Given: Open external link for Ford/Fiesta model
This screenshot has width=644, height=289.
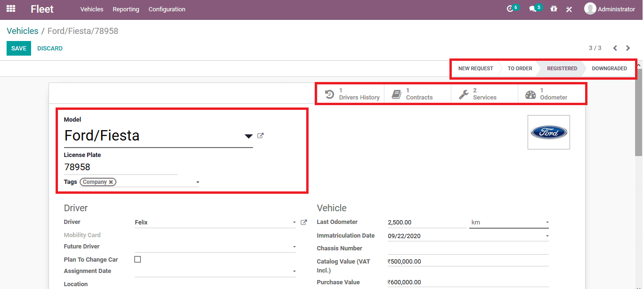Looking at the screenshot, I should pos(261,136).
